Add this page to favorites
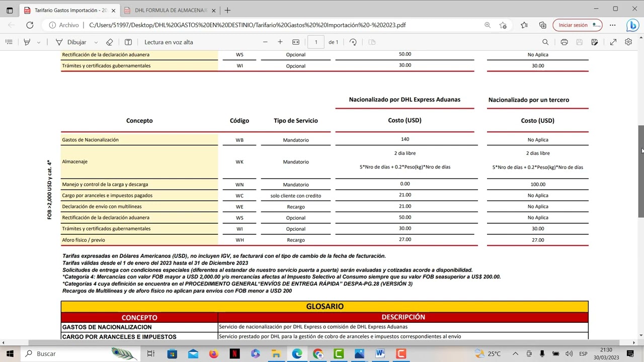644x362 pixels. 503,25
